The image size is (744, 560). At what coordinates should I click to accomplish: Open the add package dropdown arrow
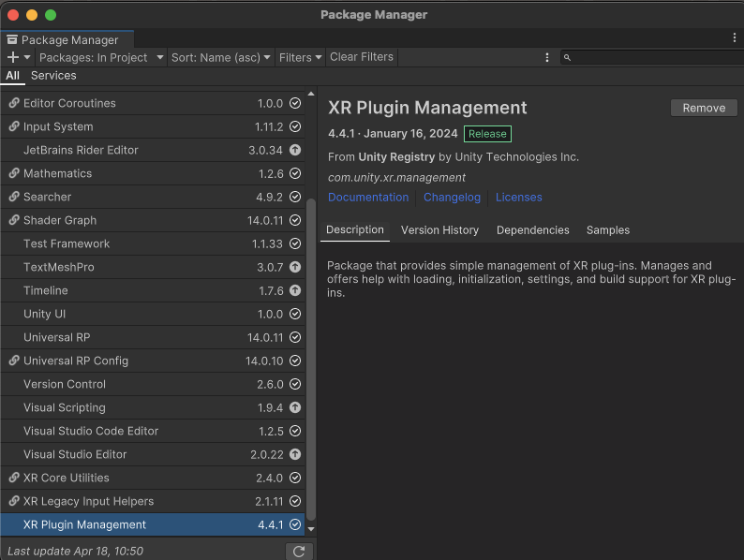[x=27, y=57]
